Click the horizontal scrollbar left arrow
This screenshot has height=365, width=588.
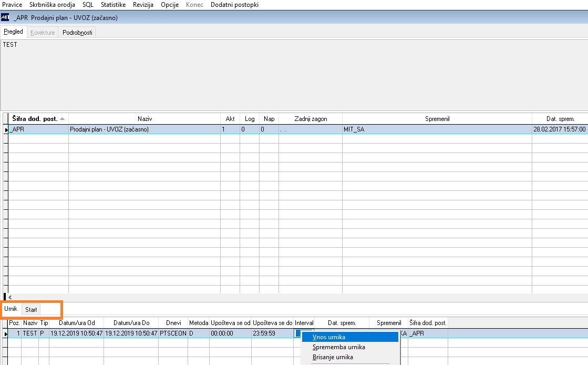click(10, 297)
